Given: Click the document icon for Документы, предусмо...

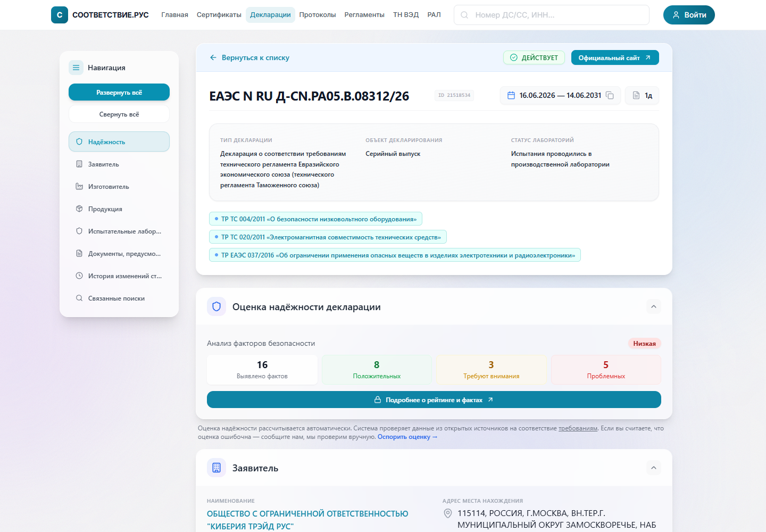Looking at the screenshot, I should [79, 253].
